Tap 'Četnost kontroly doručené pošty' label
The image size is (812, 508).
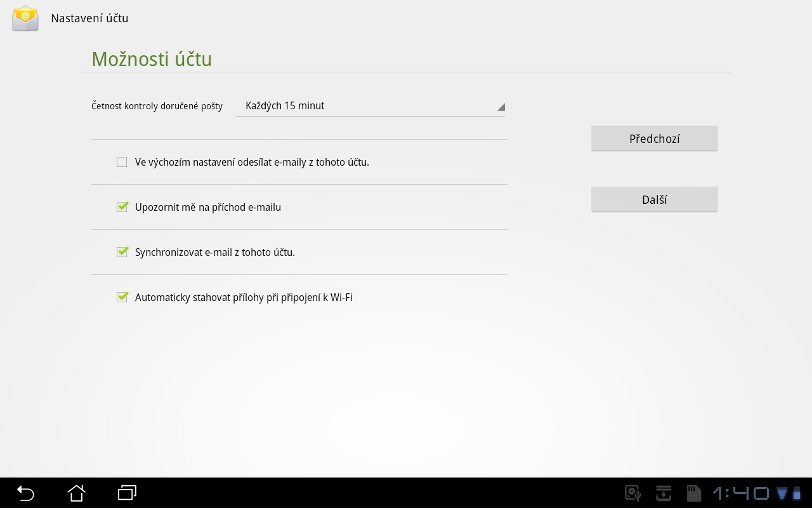click(x=157, y=106)
